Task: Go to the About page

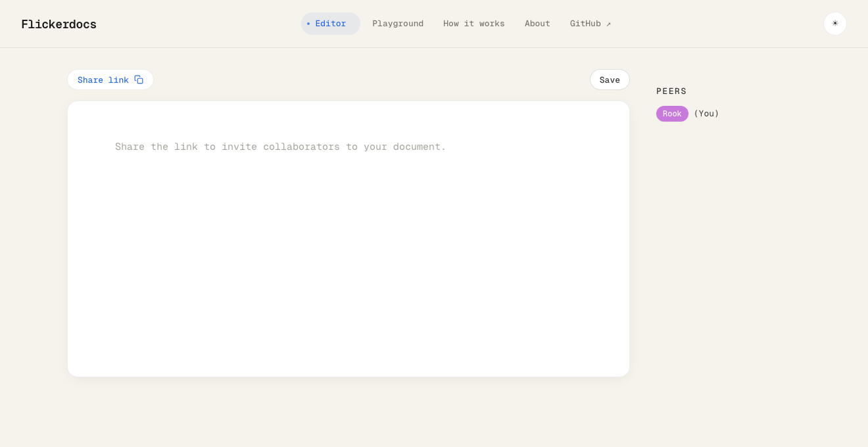Action: coord(537,24)
